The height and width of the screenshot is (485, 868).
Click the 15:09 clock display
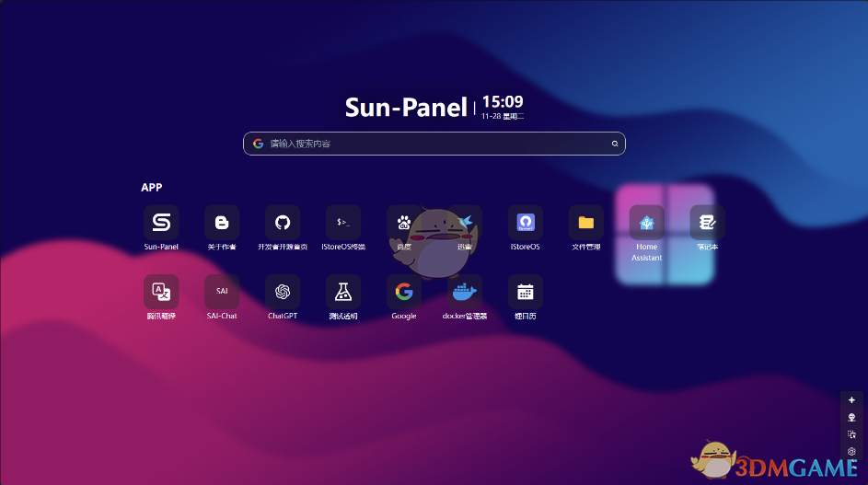tap(503, 102)
